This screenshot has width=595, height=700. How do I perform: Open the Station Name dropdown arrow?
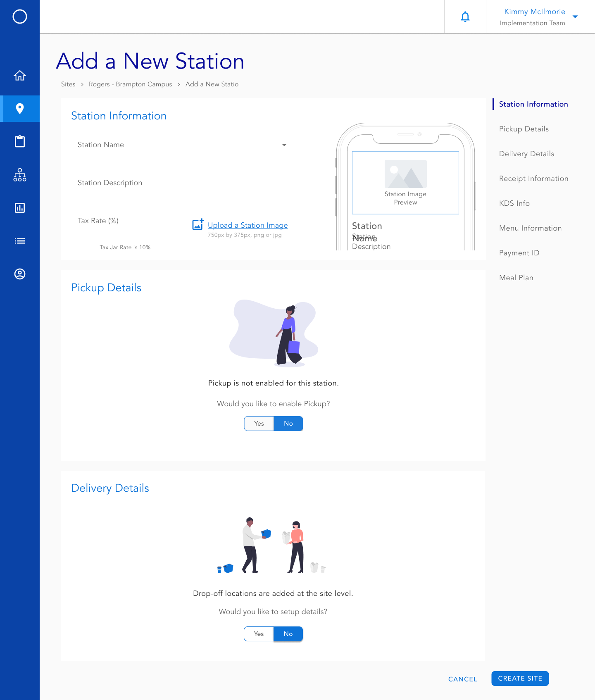(284, 145)
